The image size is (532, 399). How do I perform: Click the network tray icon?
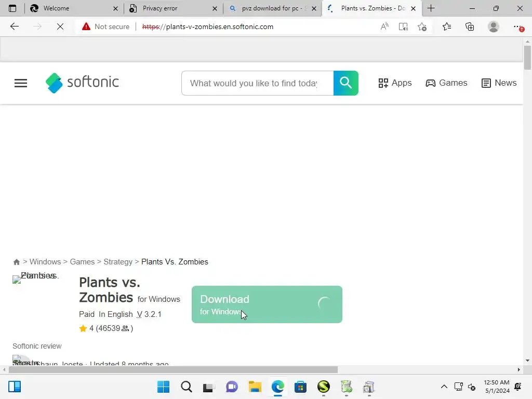pyautogui.click(x=458, y=387)
